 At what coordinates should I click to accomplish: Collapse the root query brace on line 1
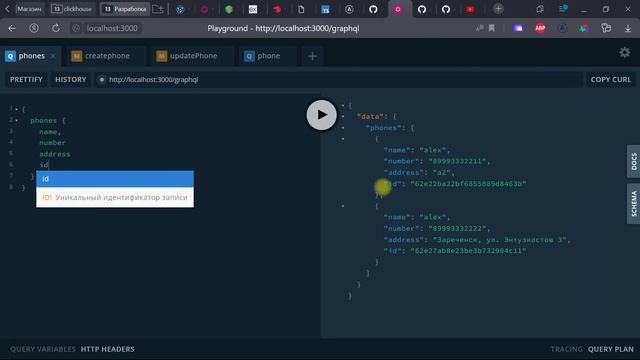click(x=17, y=109)
